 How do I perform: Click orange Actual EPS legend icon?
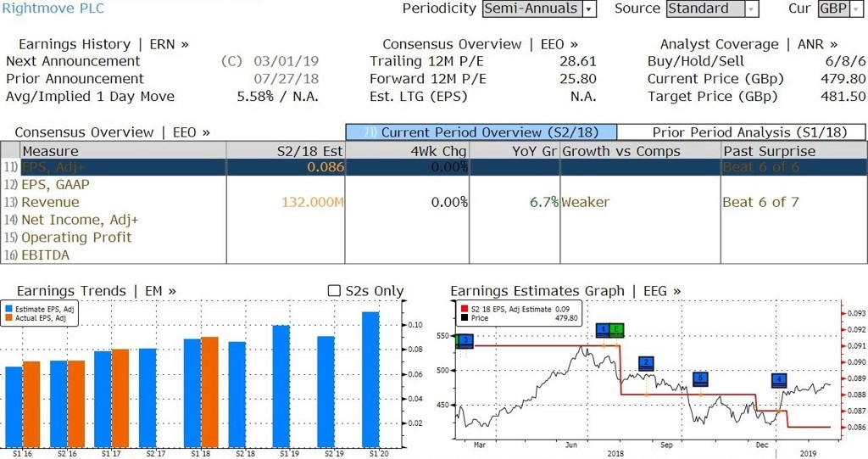point(8,318)
